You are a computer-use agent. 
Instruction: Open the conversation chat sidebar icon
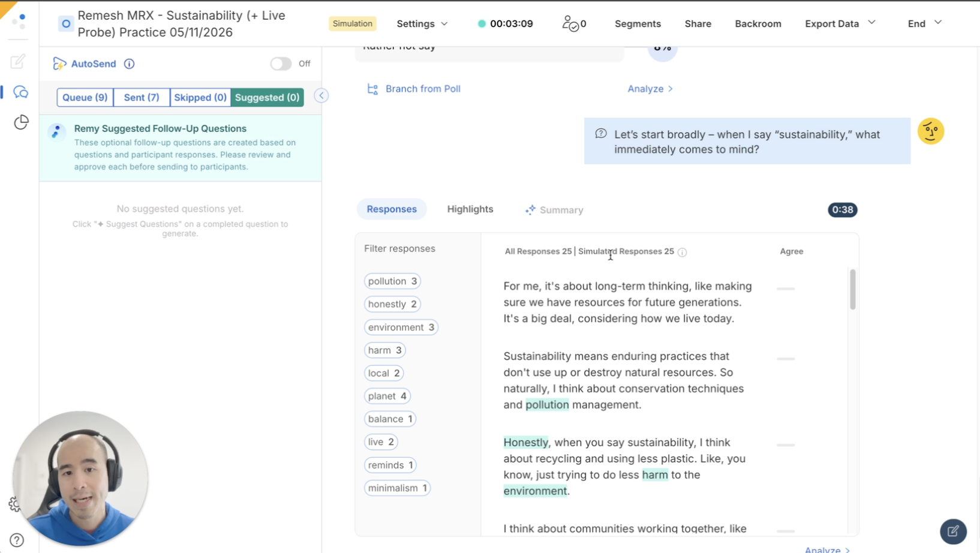tap(21, 92)
